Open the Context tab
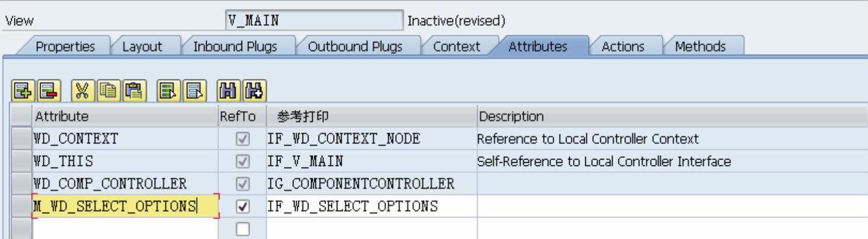868x239 pixels. [456, 47]
